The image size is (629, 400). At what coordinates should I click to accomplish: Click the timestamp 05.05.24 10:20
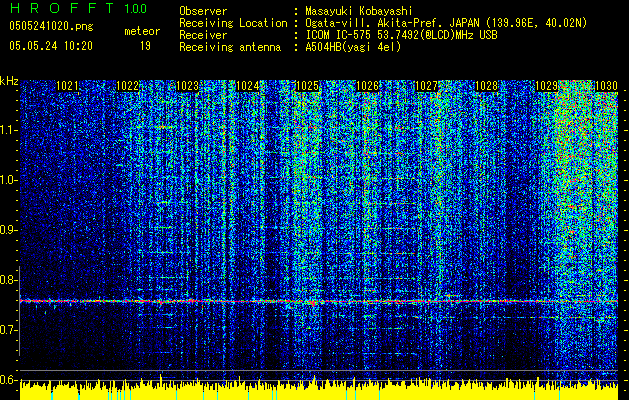point(51,46)
